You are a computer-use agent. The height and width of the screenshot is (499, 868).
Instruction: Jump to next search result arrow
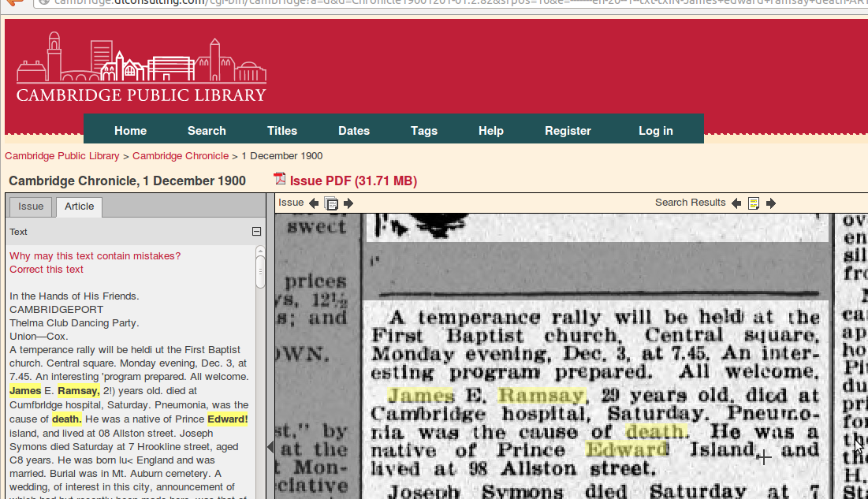coord(771,203)
